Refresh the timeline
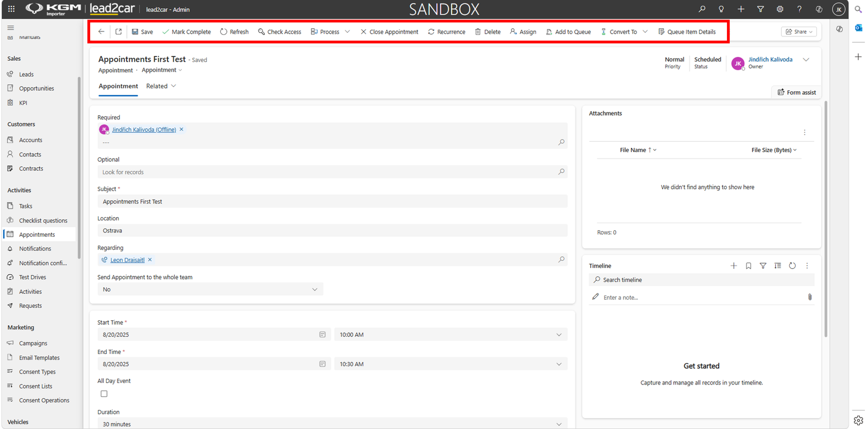The image size is (868, 429). click(792, 266)
